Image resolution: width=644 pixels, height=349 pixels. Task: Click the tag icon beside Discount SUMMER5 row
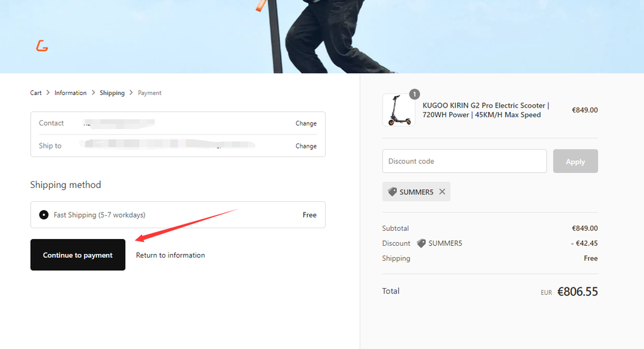click(x=421, y=243)
